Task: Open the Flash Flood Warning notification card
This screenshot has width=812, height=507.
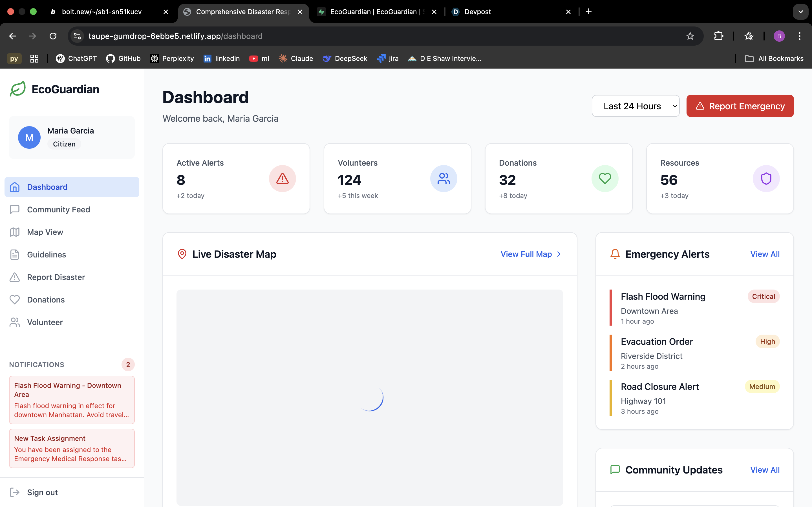Action: 72,400
